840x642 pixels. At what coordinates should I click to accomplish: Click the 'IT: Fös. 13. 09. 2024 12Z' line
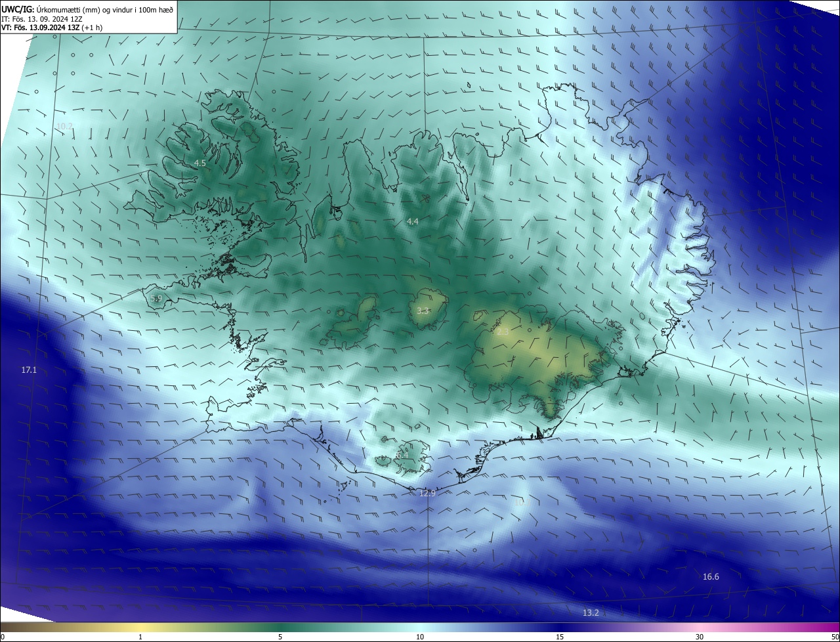[x=41, y=18]
